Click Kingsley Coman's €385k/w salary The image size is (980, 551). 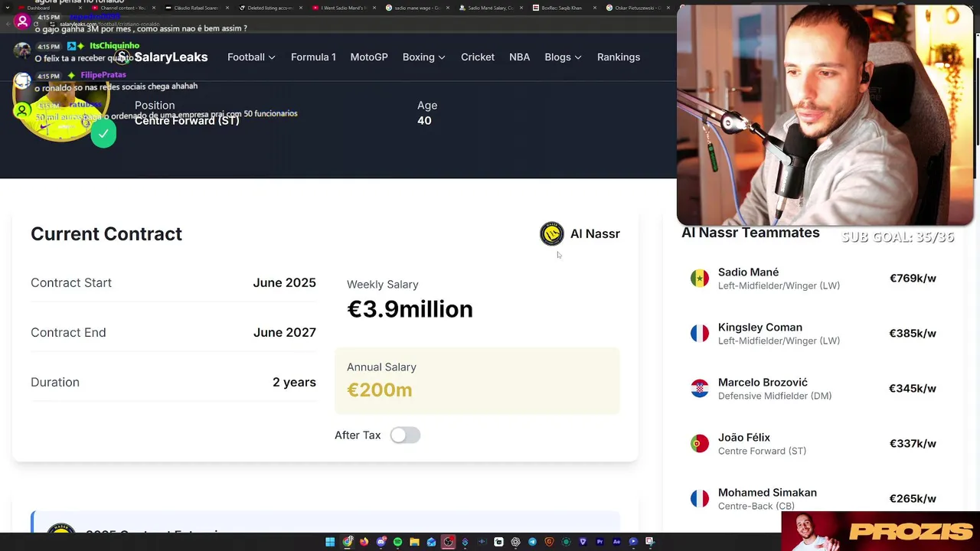pos(913,334)
